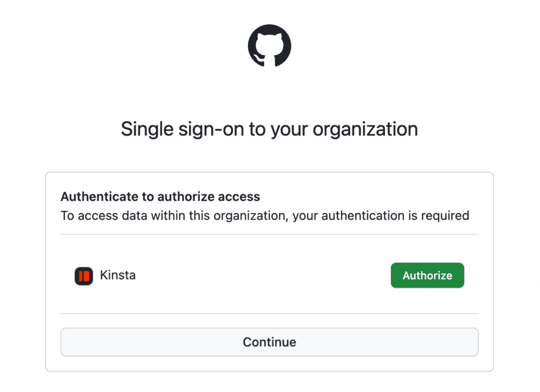Click the Authenticate to authorize access header
This screenshot has width=540, height=392.
[160, 196]
